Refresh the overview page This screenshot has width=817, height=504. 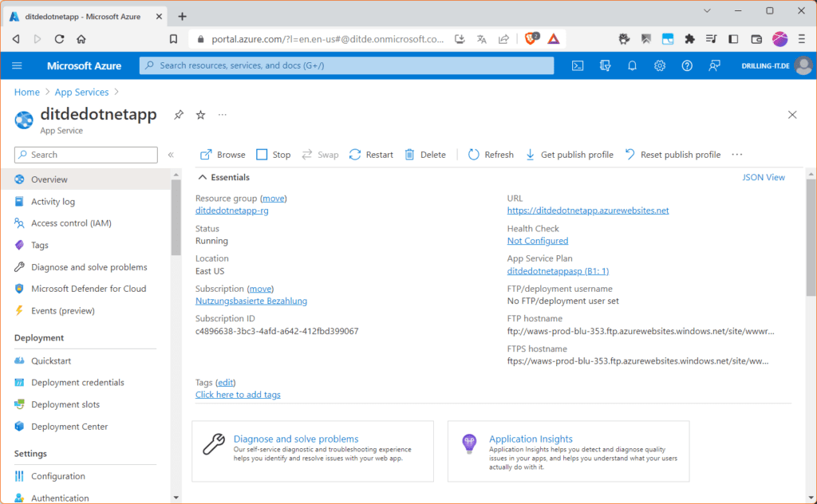[491, 155]
